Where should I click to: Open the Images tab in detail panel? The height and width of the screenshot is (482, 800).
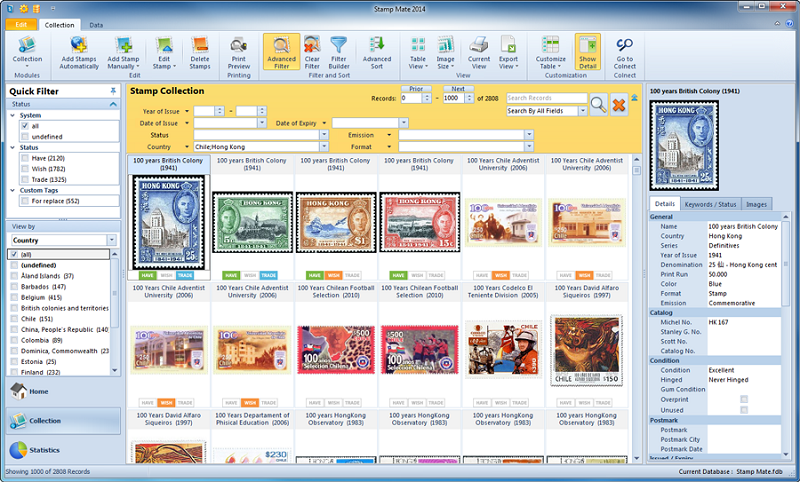tap(756, 204)
